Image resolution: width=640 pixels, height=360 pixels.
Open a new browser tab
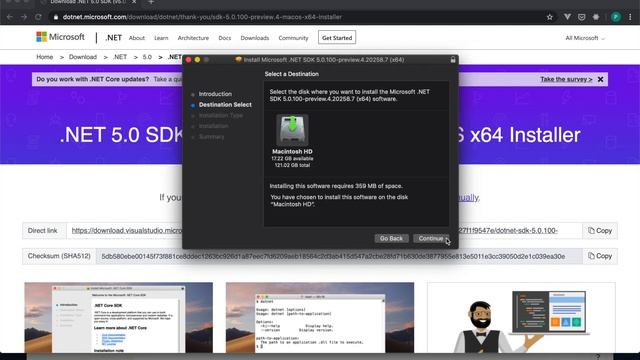151,2
